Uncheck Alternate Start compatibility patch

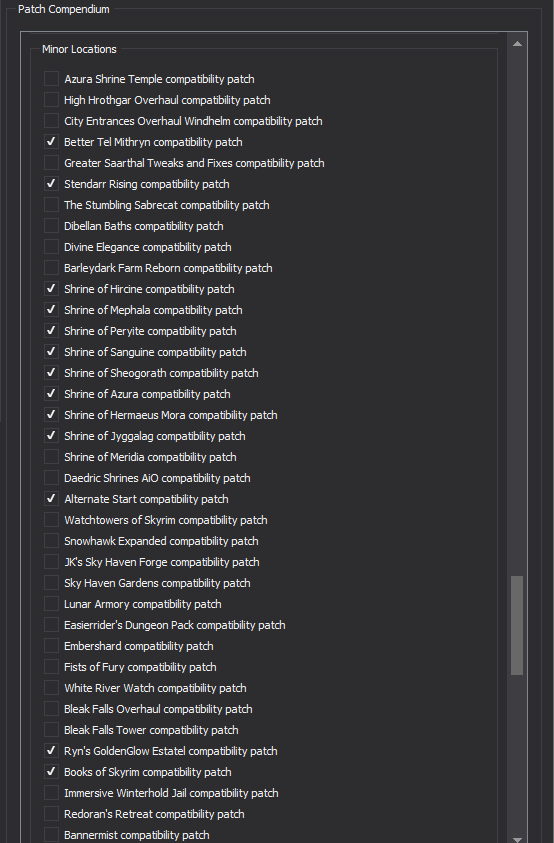pos(51,498)
